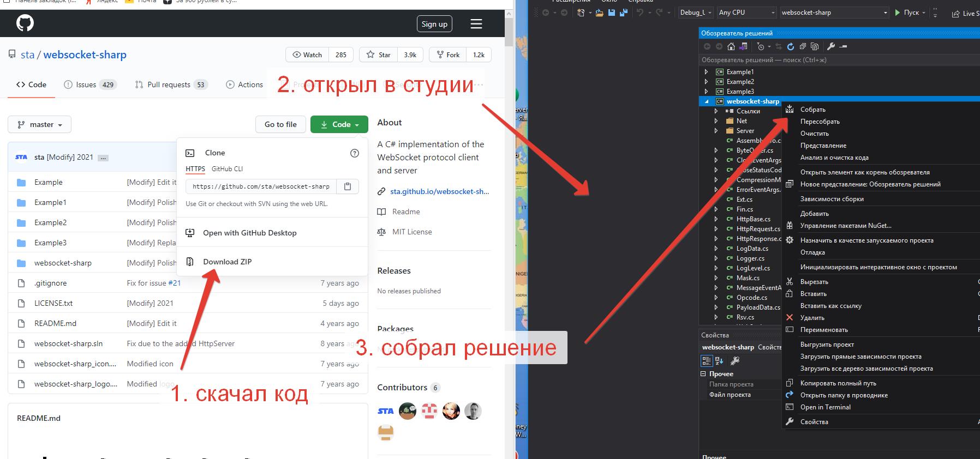Focus the Solution Explorer search field
980x459 pixels.
839,60
